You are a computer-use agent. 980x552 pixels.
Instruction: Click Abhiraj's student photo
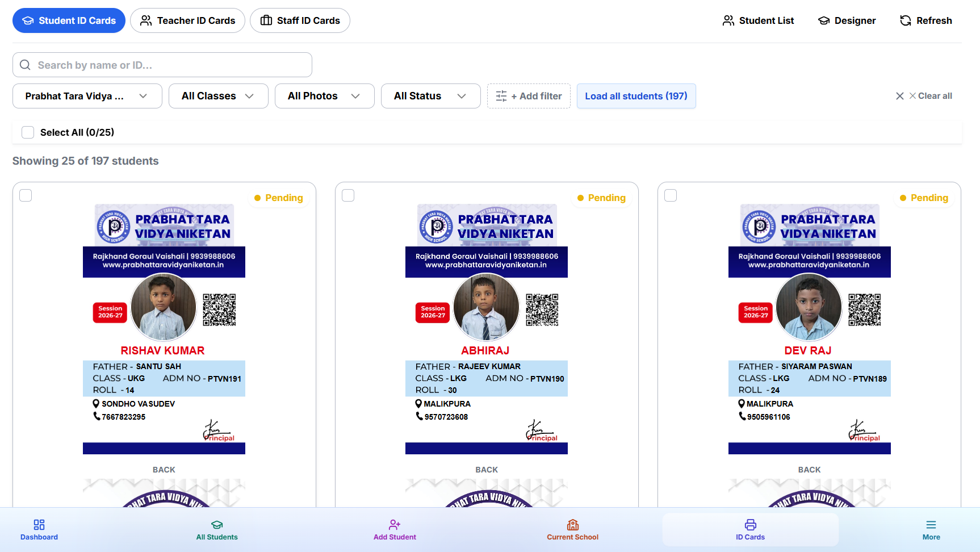[486, 307]
